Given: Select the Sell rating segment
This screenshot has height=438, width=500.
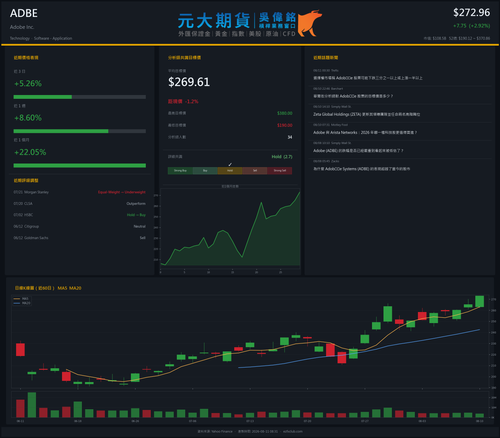Looking at the screenshot, I should 255,171.
